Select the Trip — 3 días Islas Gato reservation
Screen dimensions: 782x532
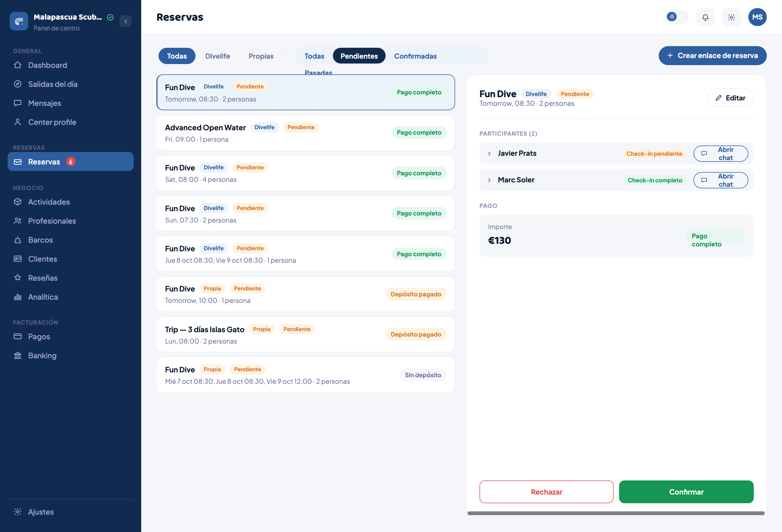coord(305,335)
